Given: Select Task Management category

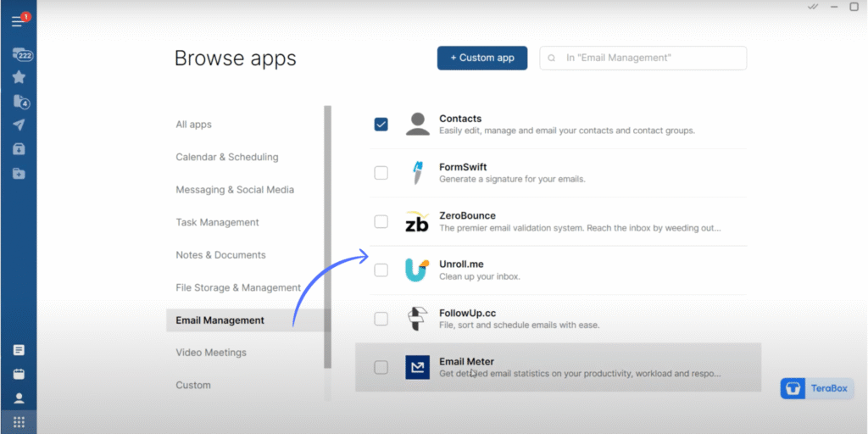Looking at the screenshot, I should (217, 223).
